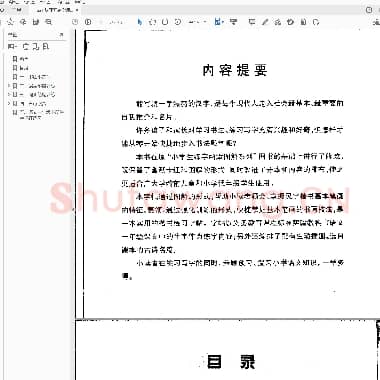Click the new bookmark icon in panel

click(x=36, y=46)
